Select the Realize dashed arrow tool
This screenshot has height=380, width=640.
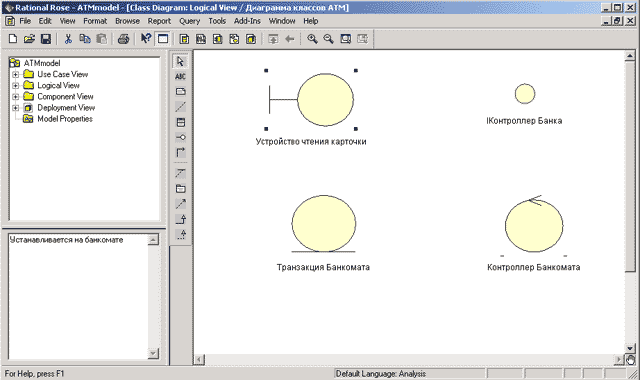point(180,234)
